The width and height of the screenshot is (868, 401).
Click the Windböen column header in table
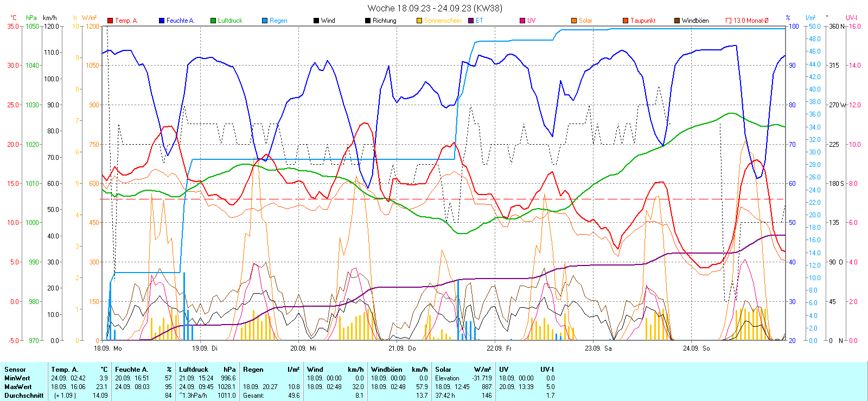386,370
